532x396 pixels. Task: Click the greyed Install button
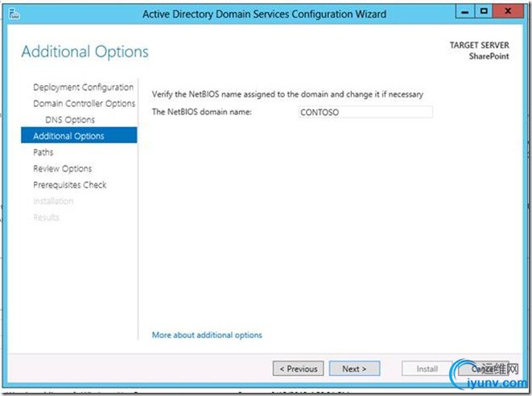tap(427, 369)
